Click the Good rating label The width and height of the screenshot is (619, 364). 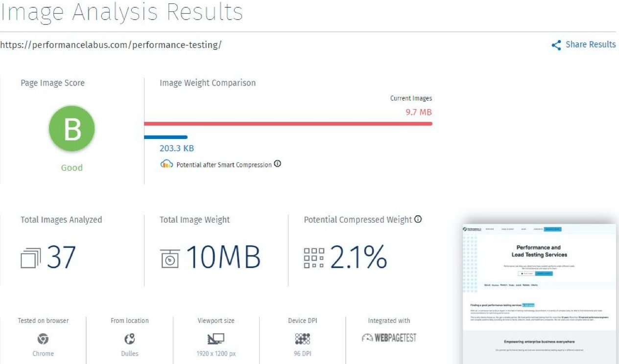click(x=71, y=168)
